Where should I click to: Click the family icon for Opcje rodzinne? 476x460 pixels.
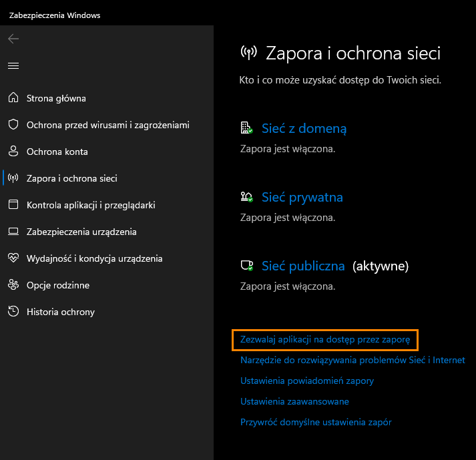(x=13, y=285)
